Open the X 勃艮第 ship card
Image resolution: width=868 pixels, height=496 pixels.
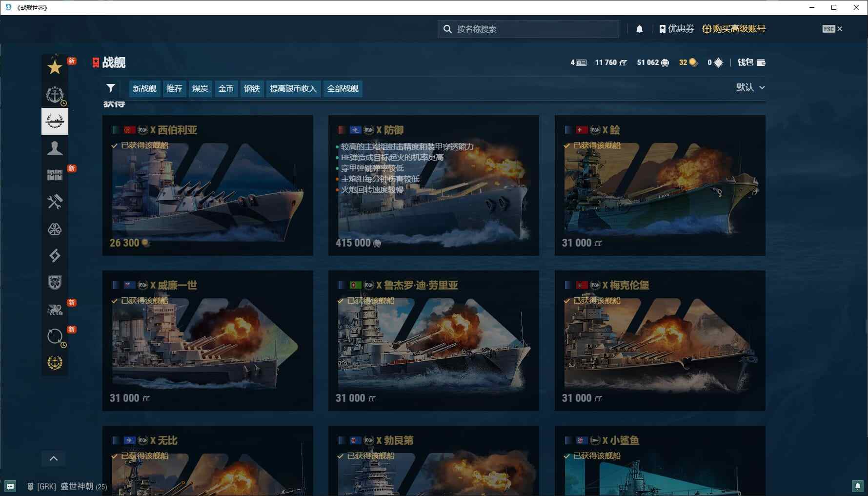click(x=434, y=461)
